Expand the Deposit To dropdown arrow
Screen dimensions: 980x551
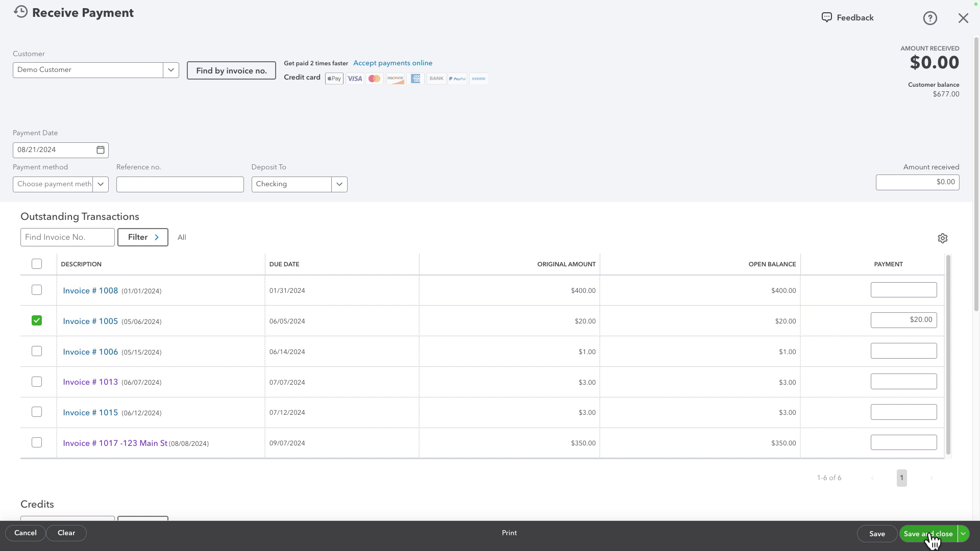point(339,184)
